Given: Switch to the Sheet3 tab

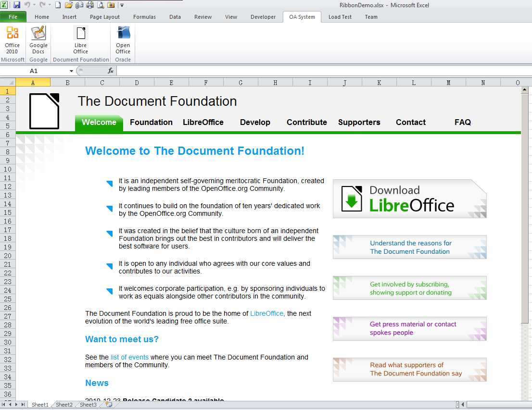Looking at the screenshot, I should pyautogui.click(x=88, y=405).
